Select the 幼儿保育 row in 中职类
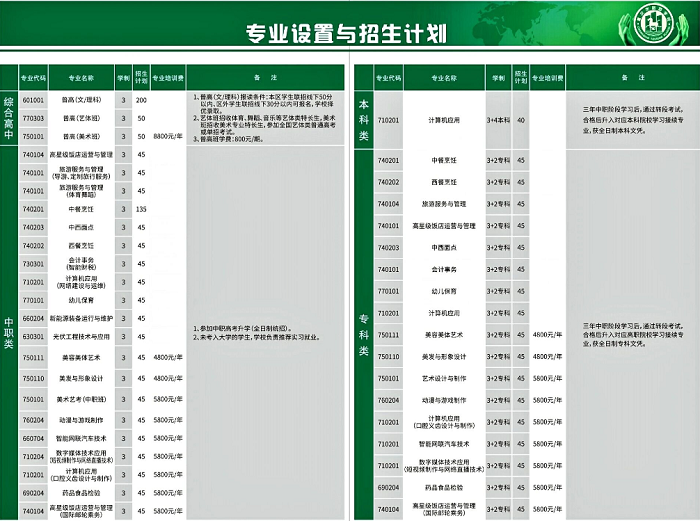The width and height of the screenshot is (700, 521). (x=81, y=299)
